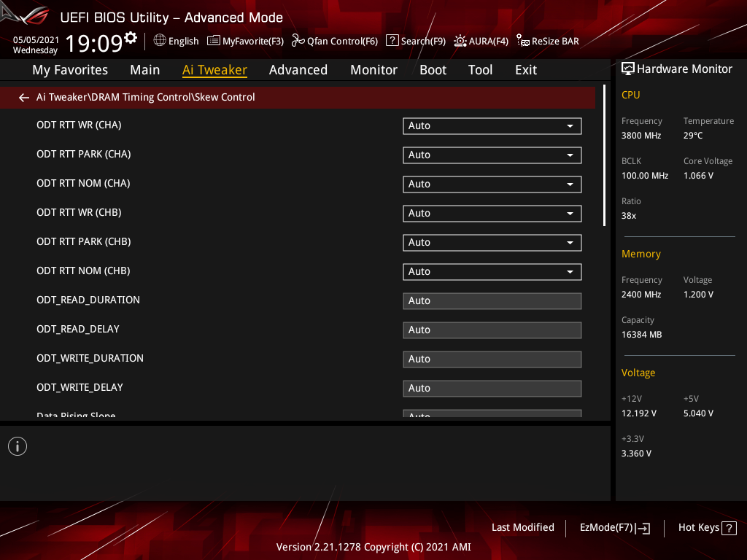Switch to the Tool tab
The image size is (747, 560).
(x=480, y=70)
